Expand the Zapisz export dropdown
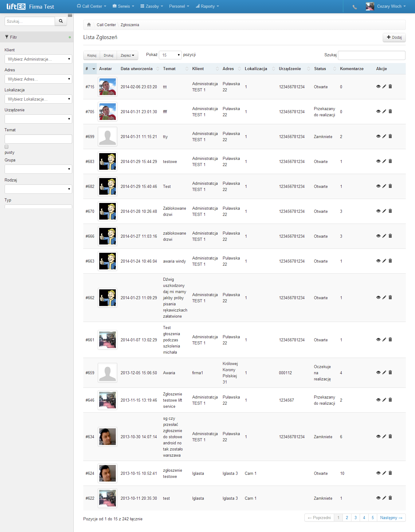 [x=127, y=55]
